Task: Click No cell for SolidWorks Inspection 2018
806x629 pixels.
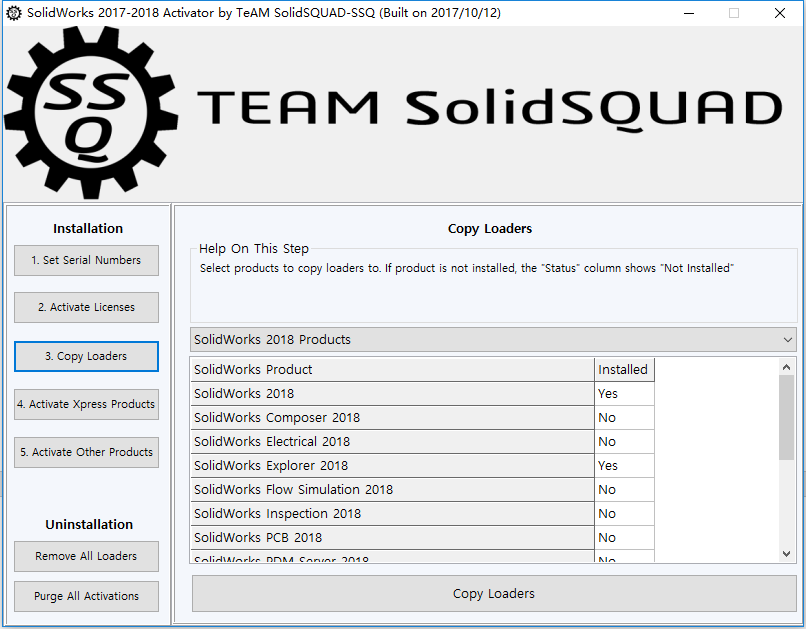Action: coord(624,514)
